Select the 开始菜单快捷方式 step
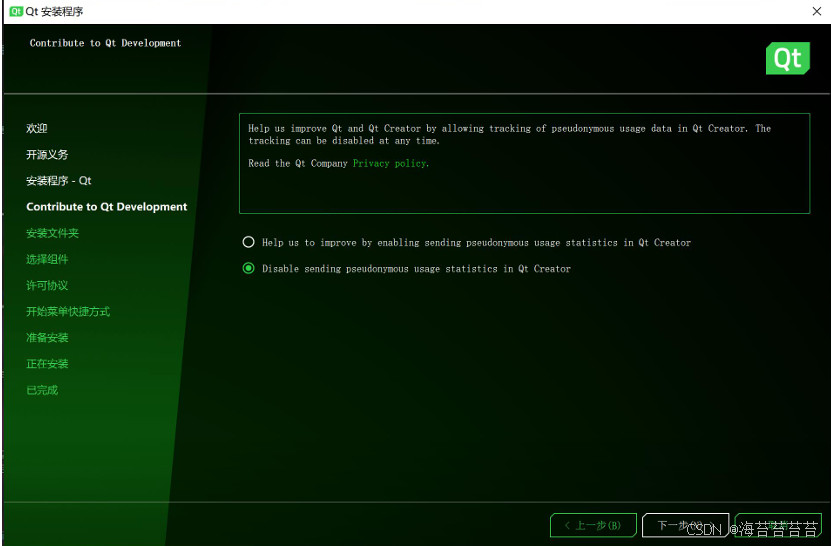 [x=68, y=311]
